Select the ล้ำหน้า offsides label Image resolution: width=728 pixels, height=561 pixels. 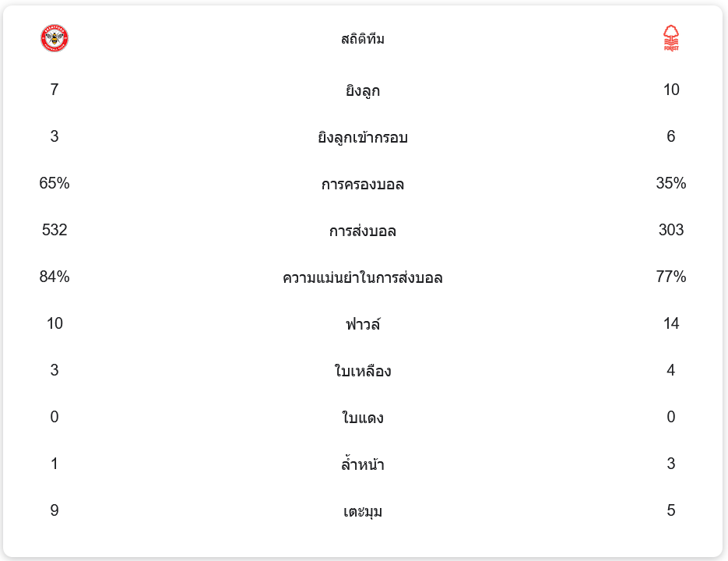point(363,465)
